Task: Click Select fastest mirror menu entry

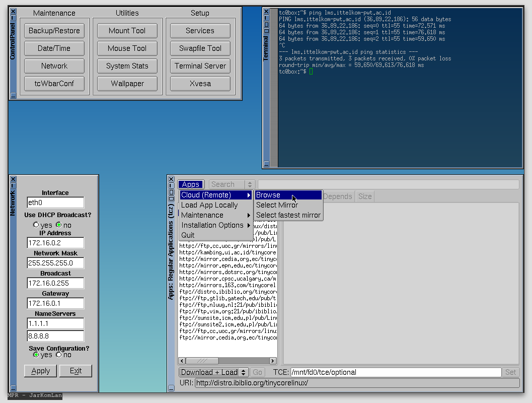Action: (287, 215)
